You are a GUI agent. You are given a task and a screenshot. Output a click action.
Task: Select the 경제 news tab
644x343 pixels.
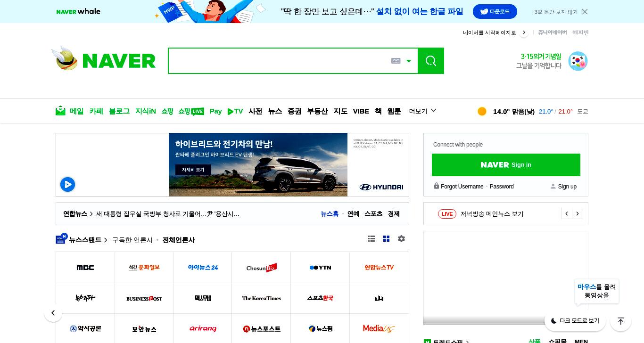pyautogui.click(x=394, y=214)
